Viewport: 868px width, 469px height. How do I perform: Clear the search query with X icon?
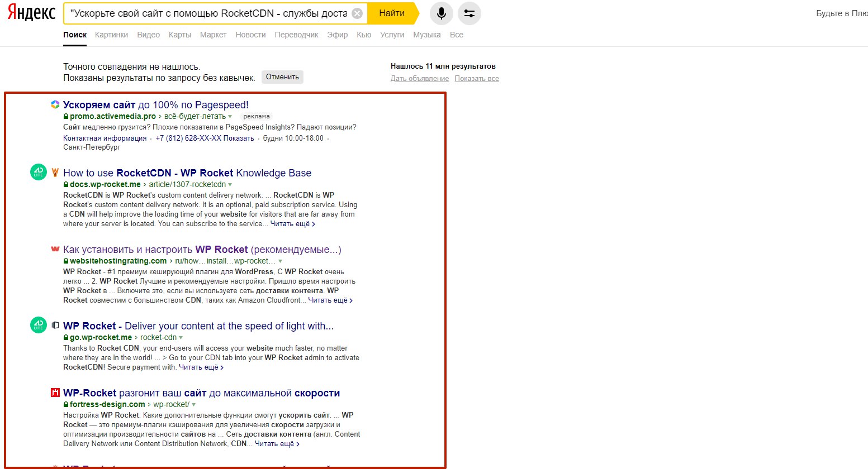[x=357, y=13]
